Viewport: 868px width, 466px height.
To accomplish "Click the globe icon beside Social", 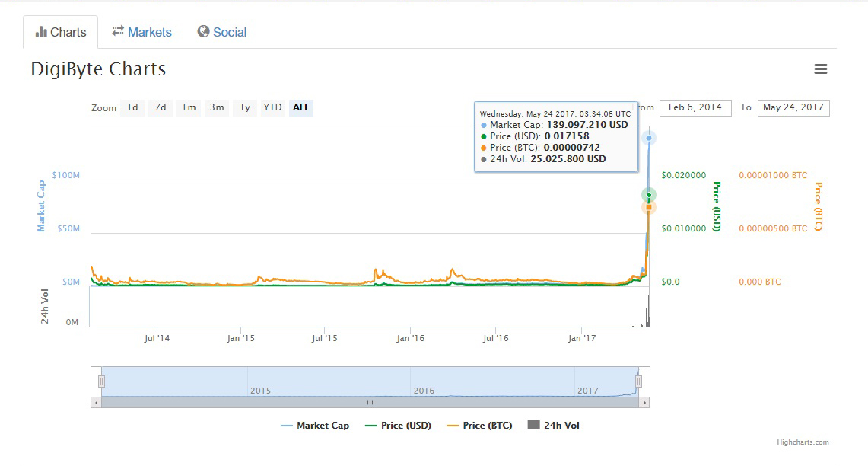I will pos(203,31).
